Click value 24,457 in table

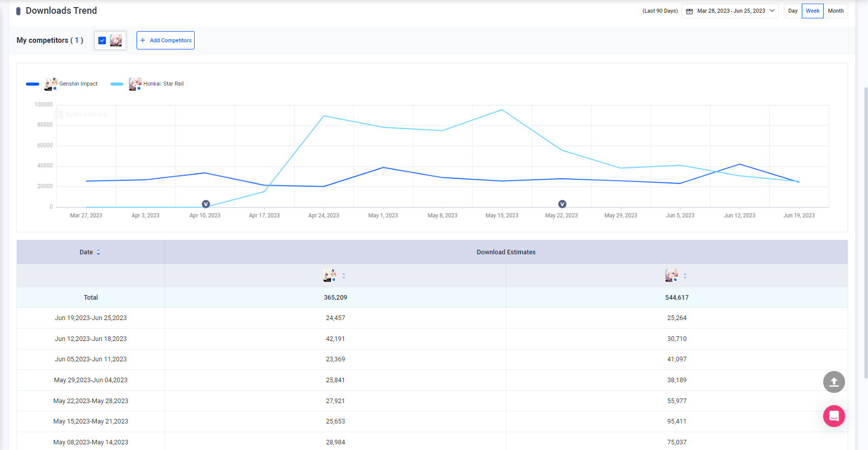[x=335, y=318]
